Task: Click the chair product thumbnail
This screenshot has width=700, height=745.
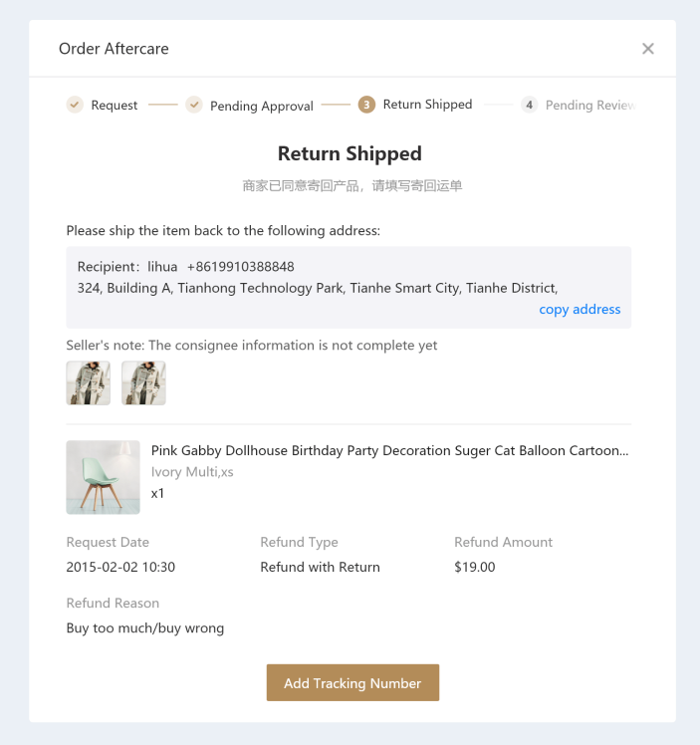Action: (x=104, y=478)
